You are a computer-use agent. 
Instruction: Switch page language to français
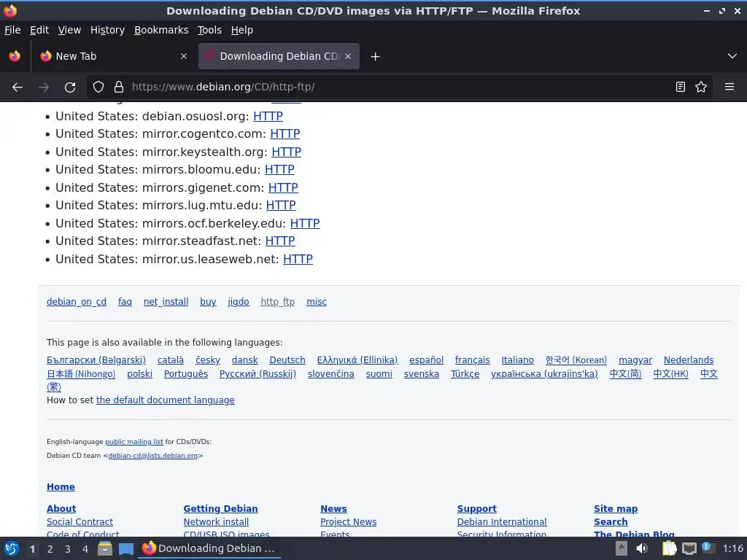coord(472,360)
